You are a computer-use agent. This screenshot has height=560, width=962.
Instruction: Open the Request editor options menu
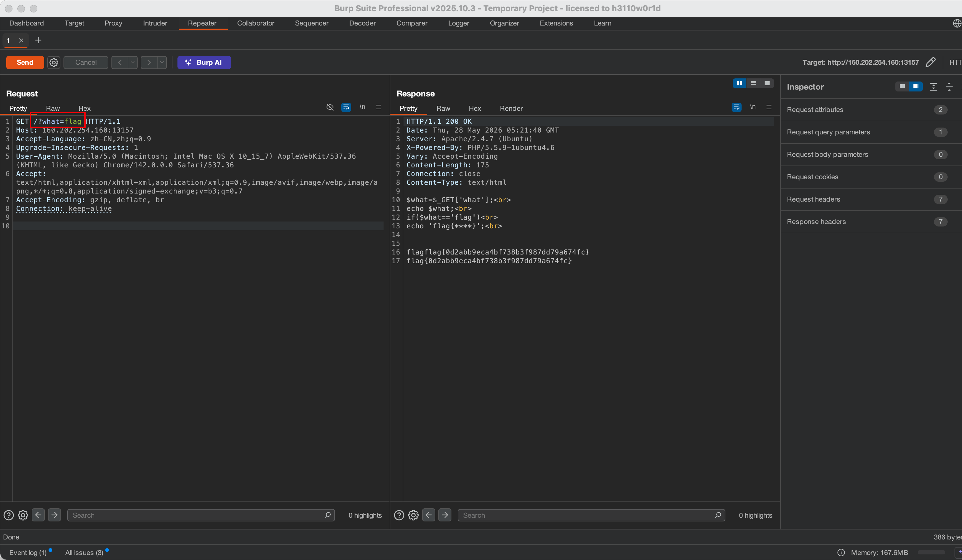point(379,107)
